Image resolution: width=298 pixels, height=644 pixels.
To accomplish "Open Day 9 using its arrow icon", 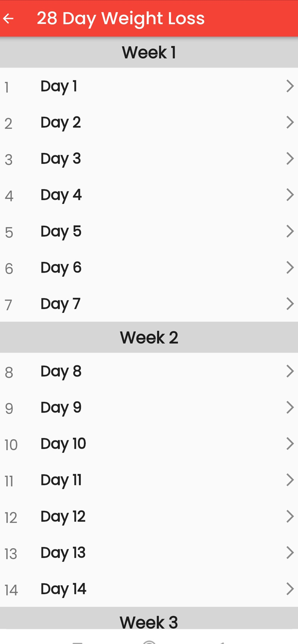I will [290, 407].
